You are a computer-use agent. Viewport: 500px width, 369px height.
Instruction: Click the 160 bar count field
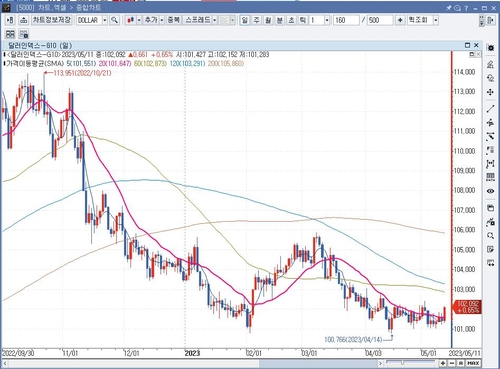pyautogui.click(x=346, y=20)
